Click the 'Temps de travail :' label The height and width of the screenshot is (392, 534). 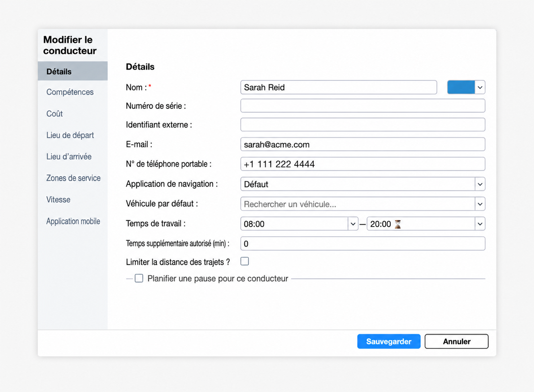156,224
